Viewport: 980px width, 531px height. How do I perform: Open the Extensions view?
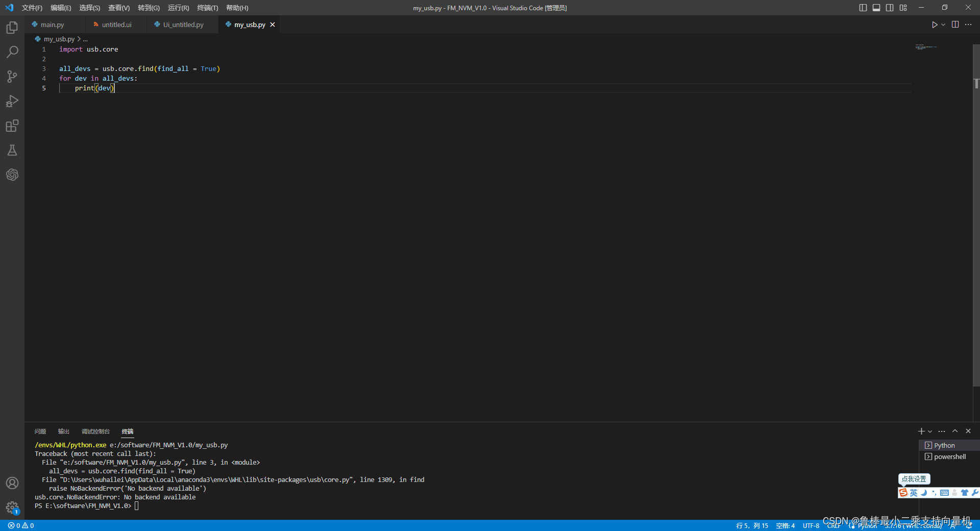pyautogui.click(x=12, y=126)
